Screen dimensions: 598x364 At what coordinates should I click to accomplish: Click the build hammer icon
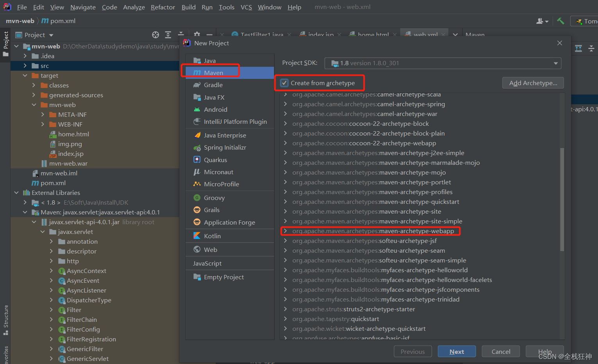tap(560, 21)
